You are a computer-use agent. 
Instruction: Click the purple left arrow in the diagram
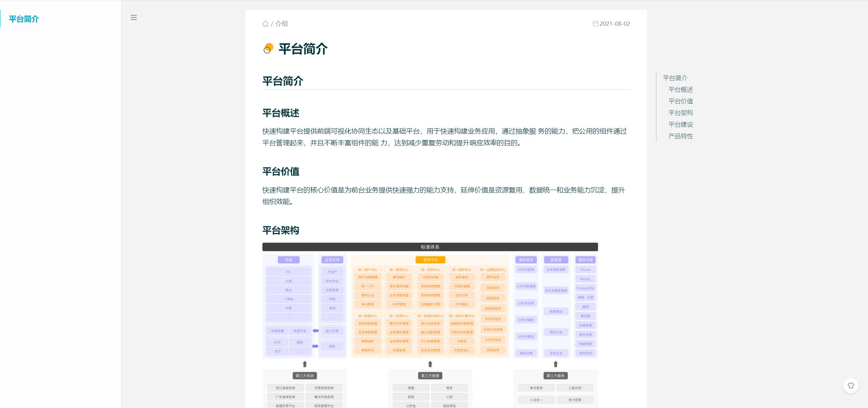[x=315, y=331]
